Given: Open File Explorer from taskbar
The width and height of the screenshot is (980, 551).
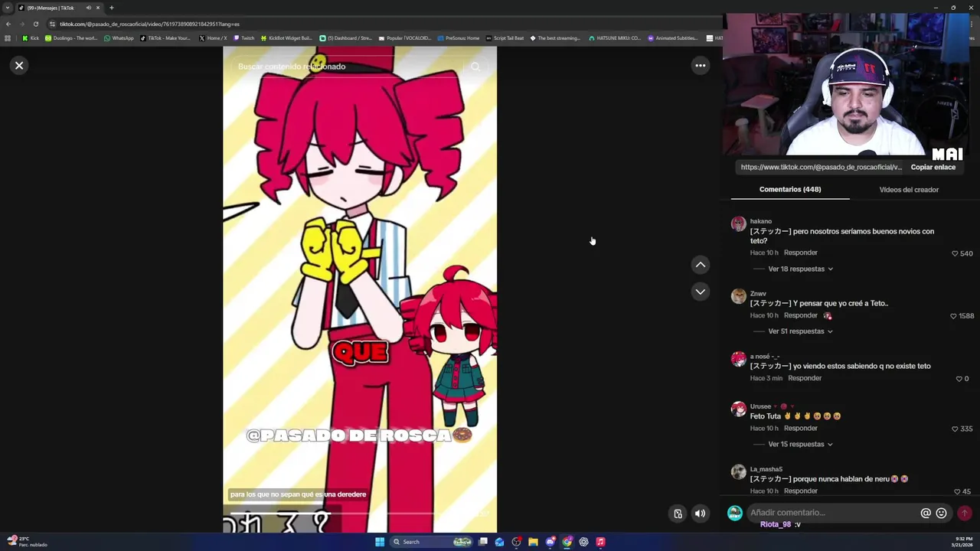Looking at the screenshot, I should pos(534,542).
